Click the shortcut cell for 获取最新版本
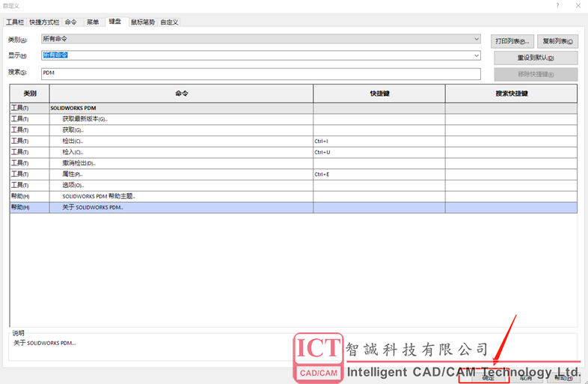Viewport: 588px width, 384px height. click(379, 119)
